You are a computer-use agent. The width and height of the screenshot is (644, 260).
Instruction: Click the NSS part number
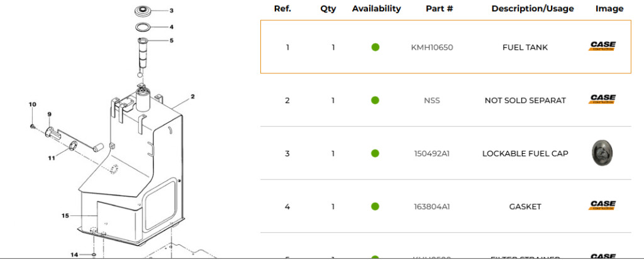pos(431,100)
